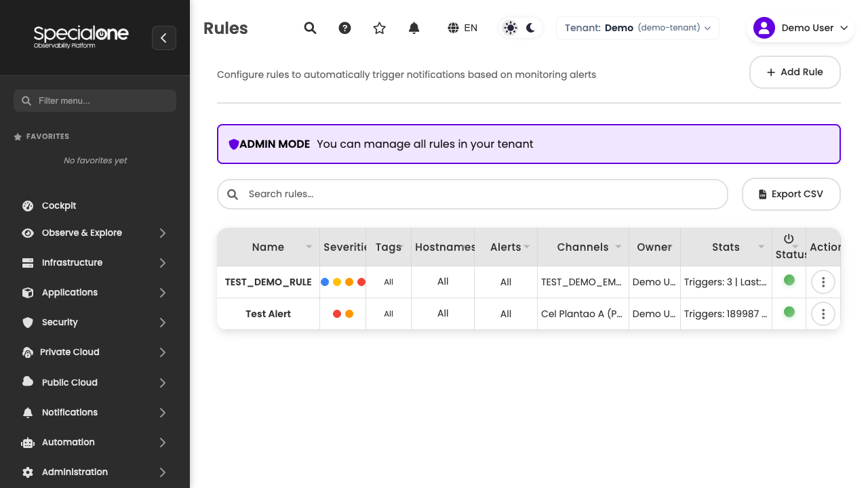Screen dimensions: 868x488
Task: Toggle status indicator for Test Alert rule
Action: (x=789, y=312)
